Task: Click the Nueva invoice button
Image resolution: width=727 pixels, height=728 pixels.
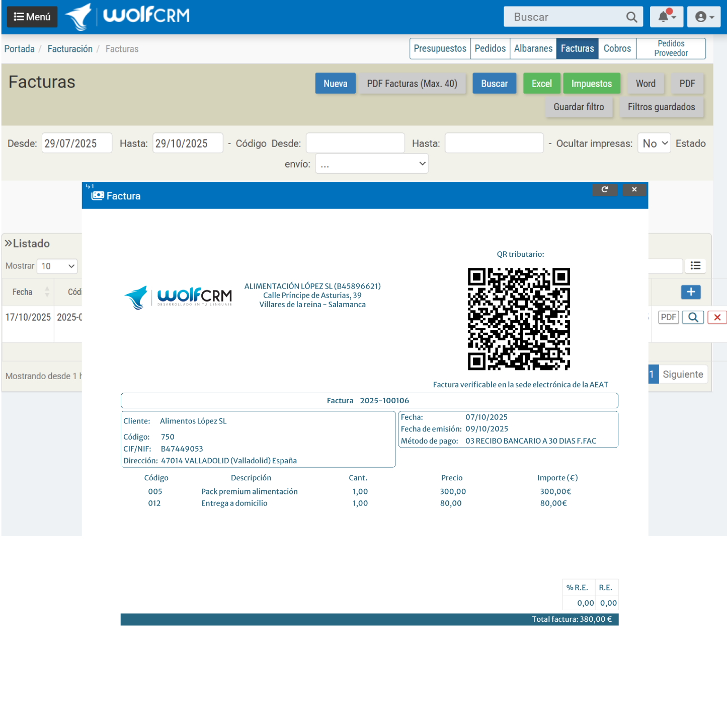Action: (x=336, y=84)
